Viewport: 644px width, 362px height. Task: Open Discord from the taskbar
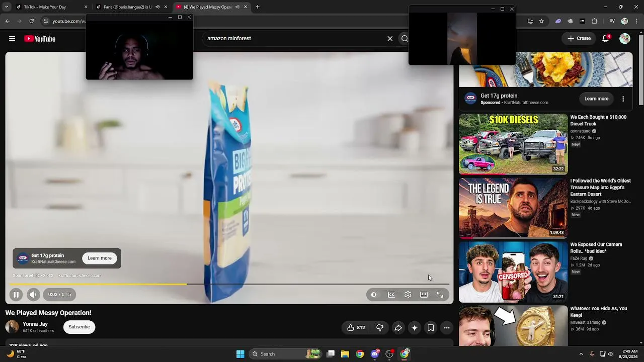pos(375,354)
